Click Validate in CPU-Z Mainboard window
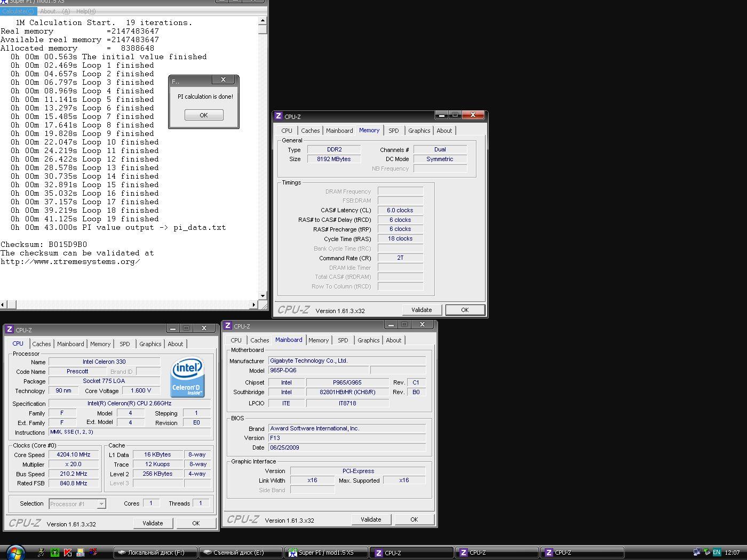The width and height of the screenshot is (747, 560). pos(371,519)
